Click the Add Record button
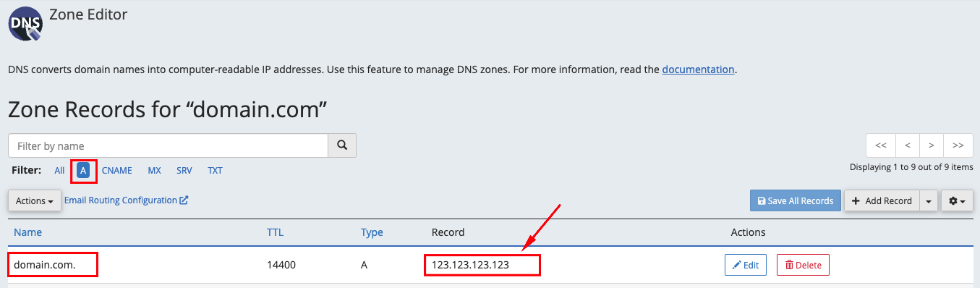The image size is (980, 288). point(882,200)
